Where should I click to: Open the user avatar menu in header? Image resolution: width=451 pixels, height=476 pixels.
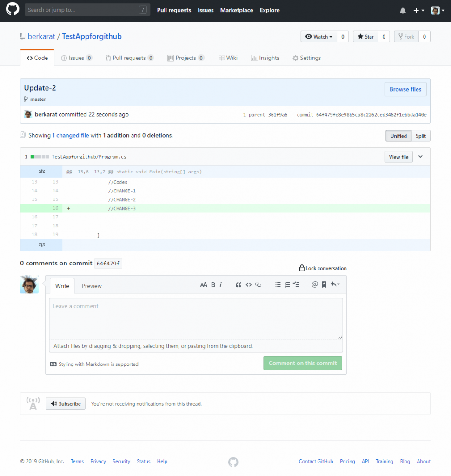click(x=438, y=11)
